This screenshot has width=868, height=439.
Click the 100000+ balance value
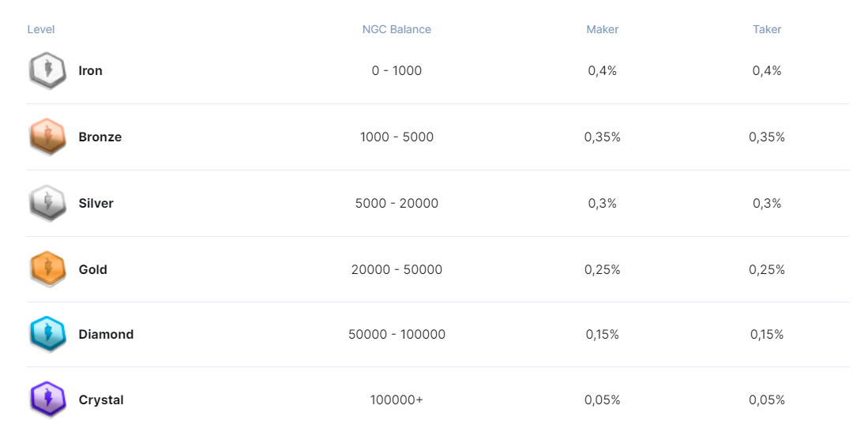396,400
